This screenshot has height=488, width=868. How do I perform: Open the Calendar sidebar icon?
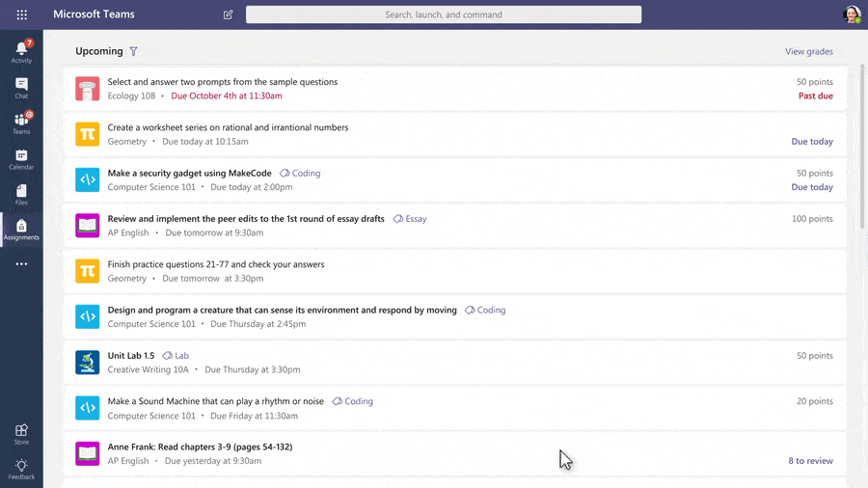(x=21, y=159)
